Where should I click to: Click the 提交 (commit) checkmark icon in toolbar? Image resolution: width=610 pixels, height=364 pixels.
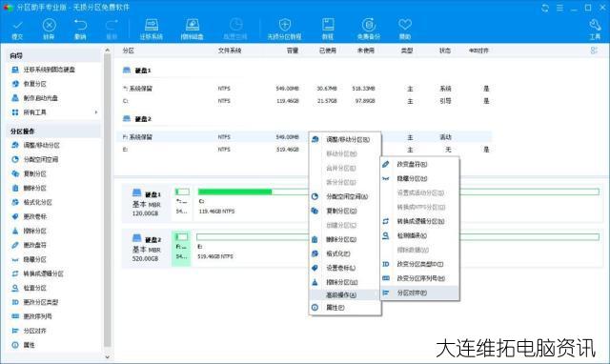coord(17,26)
